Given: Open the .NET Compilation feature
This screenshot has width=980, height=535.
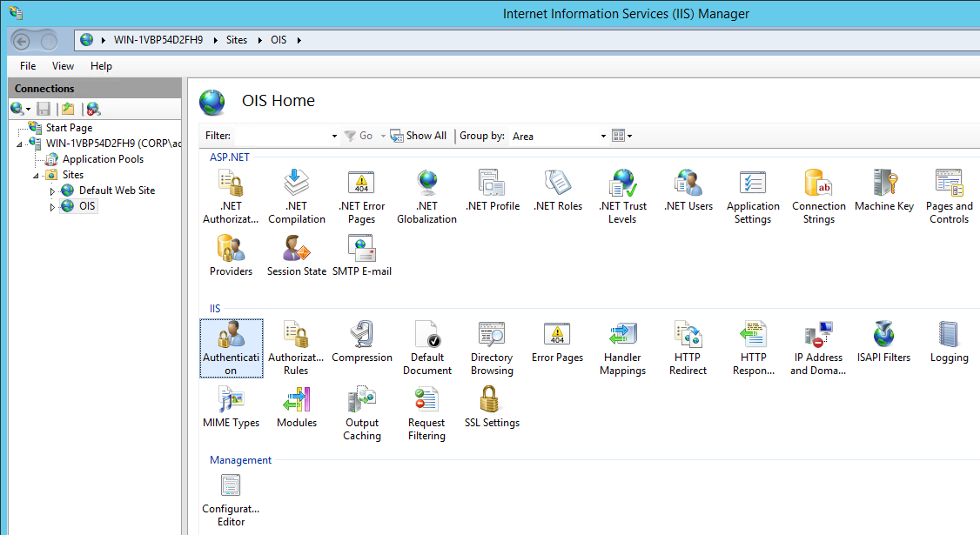Looking at the screenshot, I should click(297, 197).
